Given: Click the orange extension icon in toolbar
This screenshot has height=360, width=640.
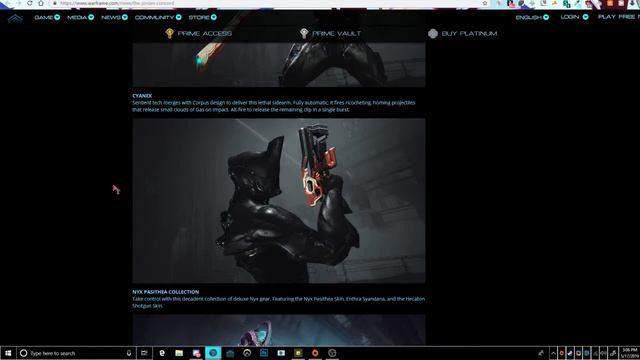Looking at the screenshot, I should point(610,3).
